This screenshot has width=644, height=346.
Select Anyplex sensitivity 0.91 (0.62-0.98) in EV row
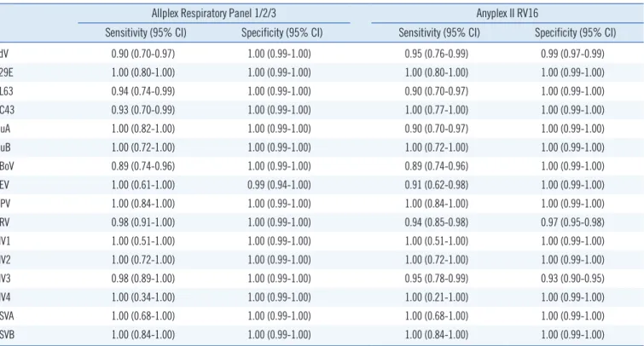(436, 185)
